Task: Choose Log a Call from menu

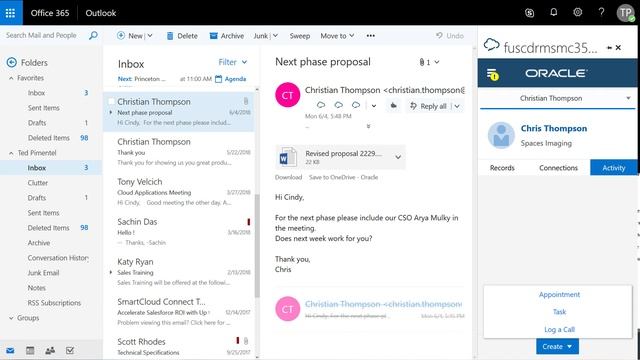Action: tap(559, 329)
